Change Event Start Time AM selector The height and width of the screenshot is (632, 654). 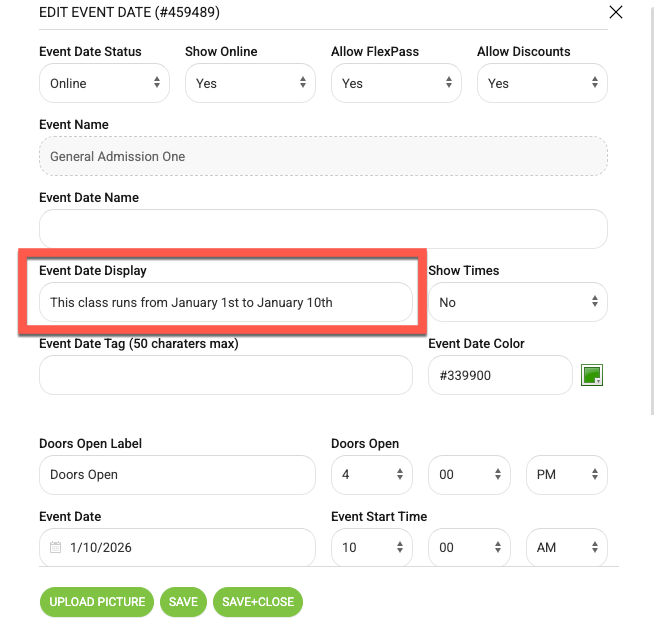(566, 547)
